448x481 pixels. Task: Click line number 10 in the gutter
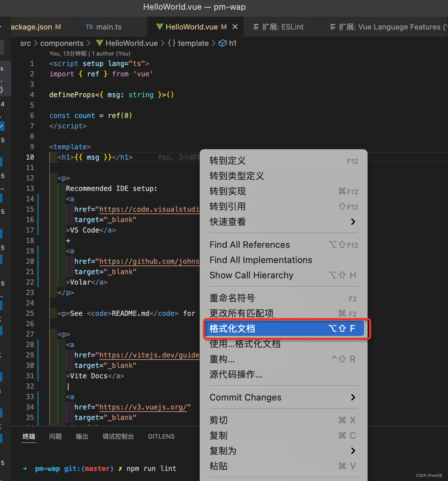tap(30, 157)
